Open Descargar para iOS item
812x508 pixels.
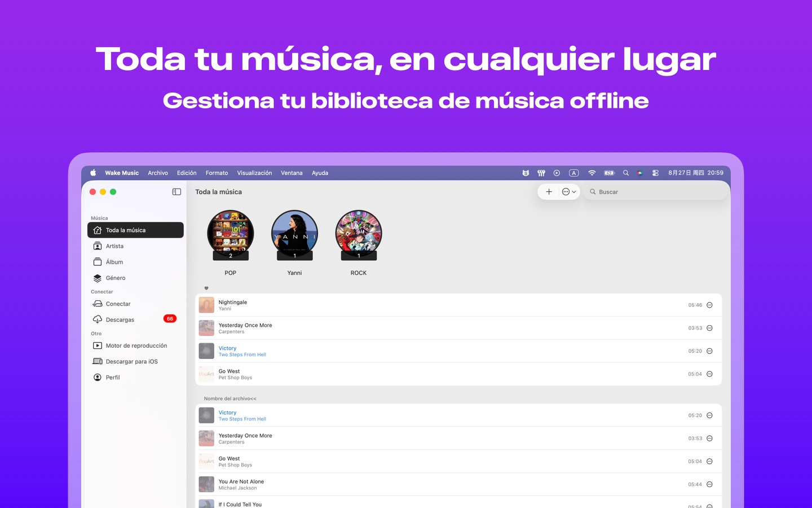(x=135, y=361)
